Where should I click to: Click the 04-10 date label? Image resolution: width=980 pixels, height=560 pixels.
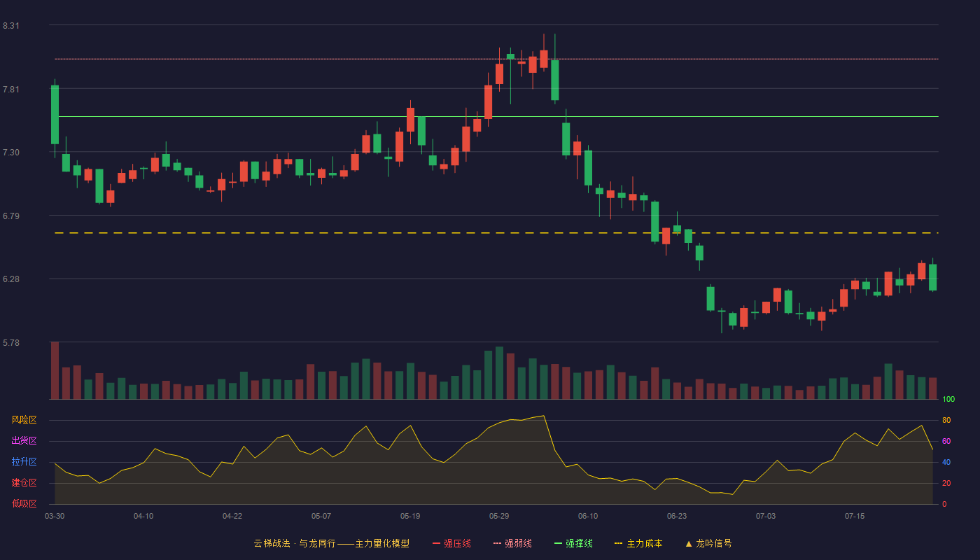point(143,516)
